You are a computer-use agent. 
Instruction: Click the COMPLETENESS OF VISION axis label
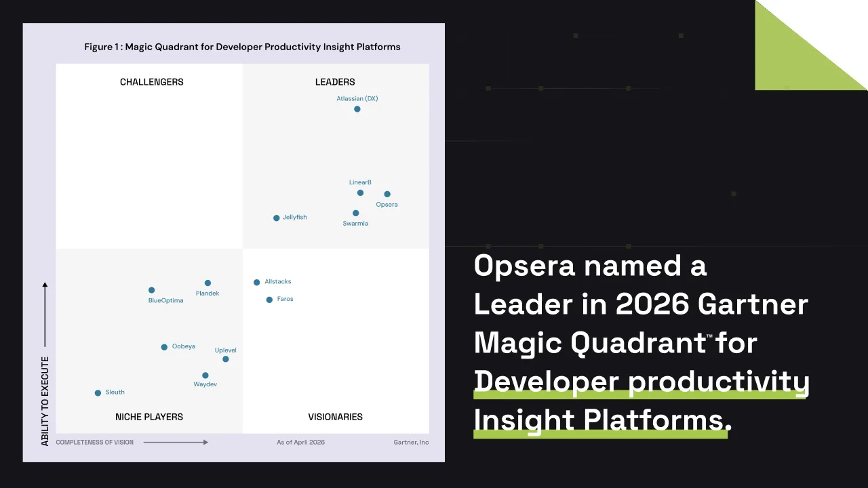95,443
